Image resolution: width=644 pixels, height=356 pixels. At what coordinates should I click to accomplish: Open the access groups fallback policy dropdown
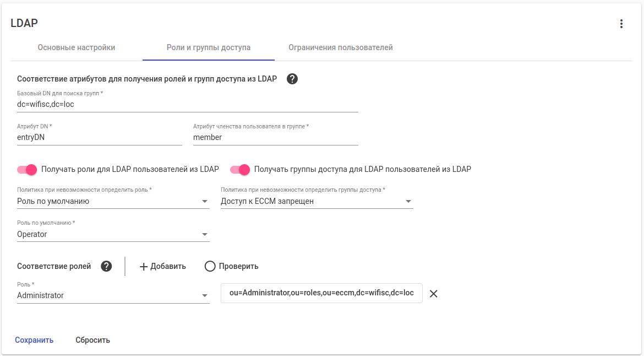point(408,202)
